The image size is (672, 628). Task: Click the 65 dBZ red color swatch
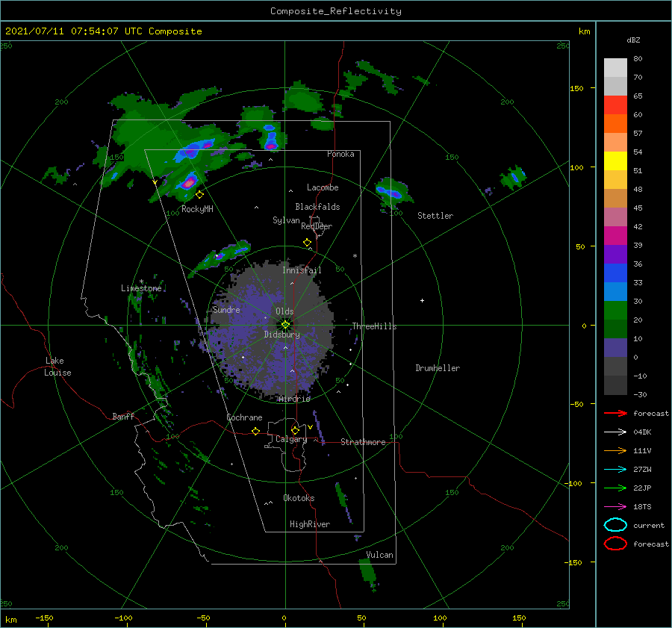pyautogui.click(x=615, y=105)
